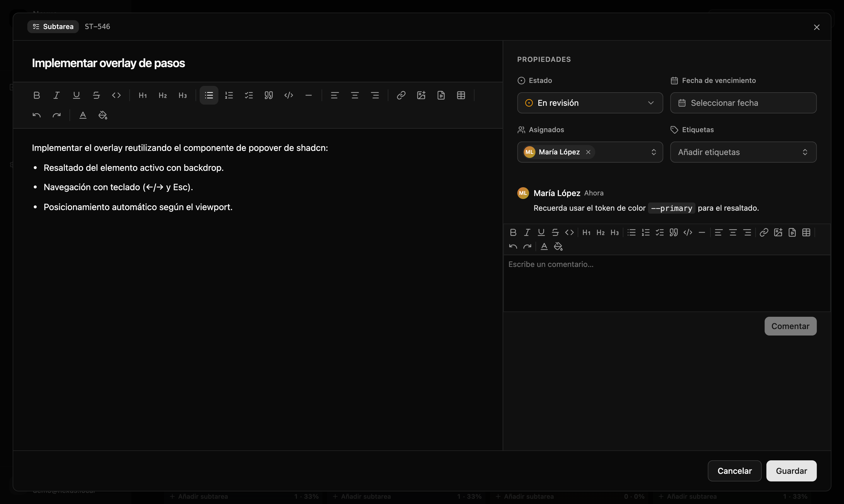844x504 pixels.
Task: Align comment text left
Action: tap(719, 232)
